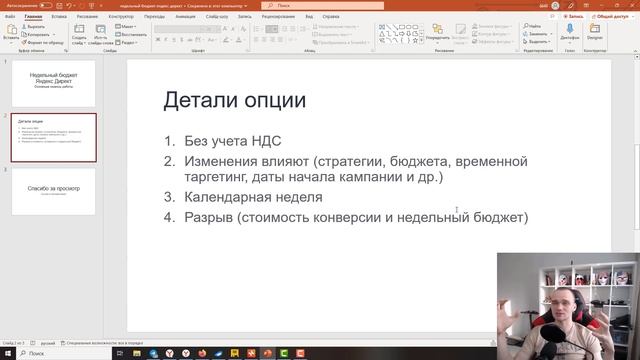Viewport: 640px width, 360px height.
Task: Select the star shape in gallery
Action: coord(415,40)
